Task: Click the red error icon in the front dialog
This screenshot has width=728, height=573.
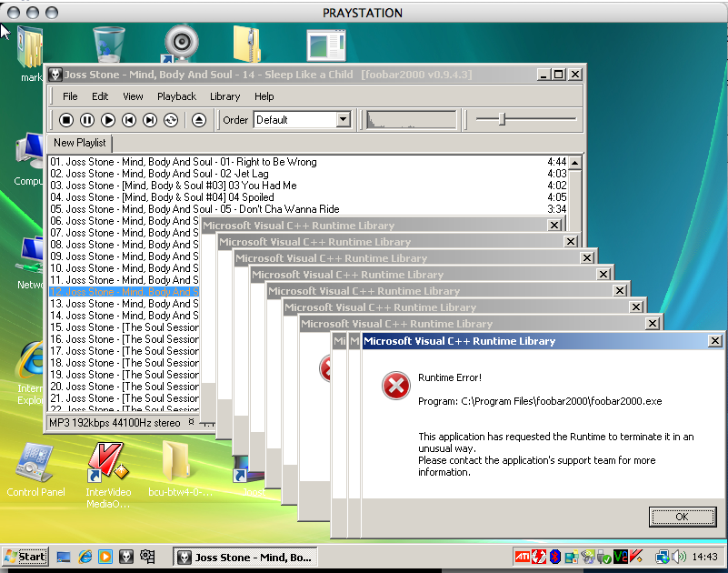Action: 395,386
